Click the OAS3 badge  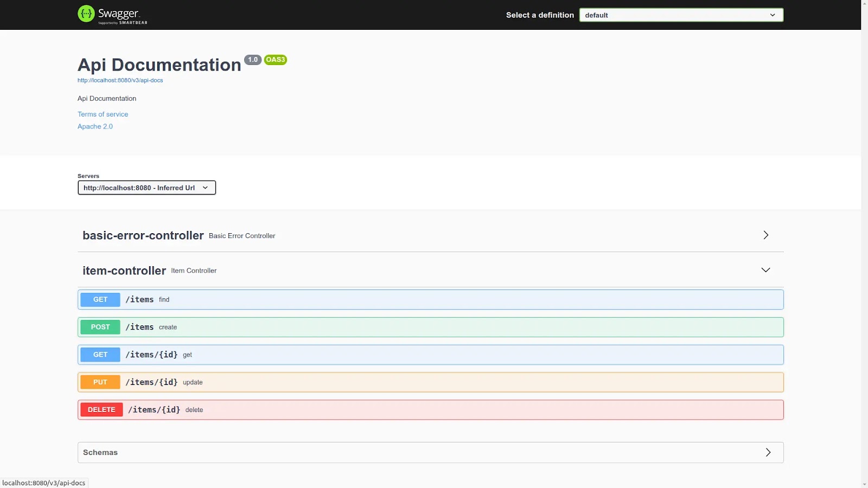(x=275, y=60)
